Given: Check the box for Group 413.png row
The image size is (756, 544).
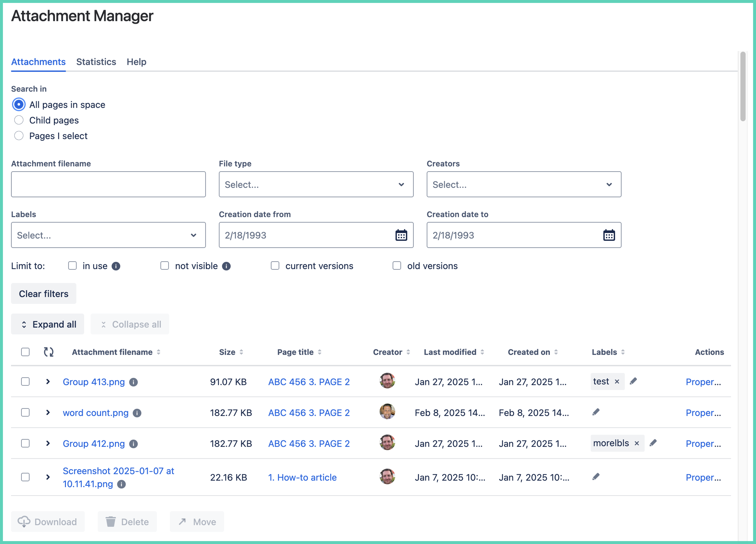Looking at the screenshot, I should tap(25, 382).
